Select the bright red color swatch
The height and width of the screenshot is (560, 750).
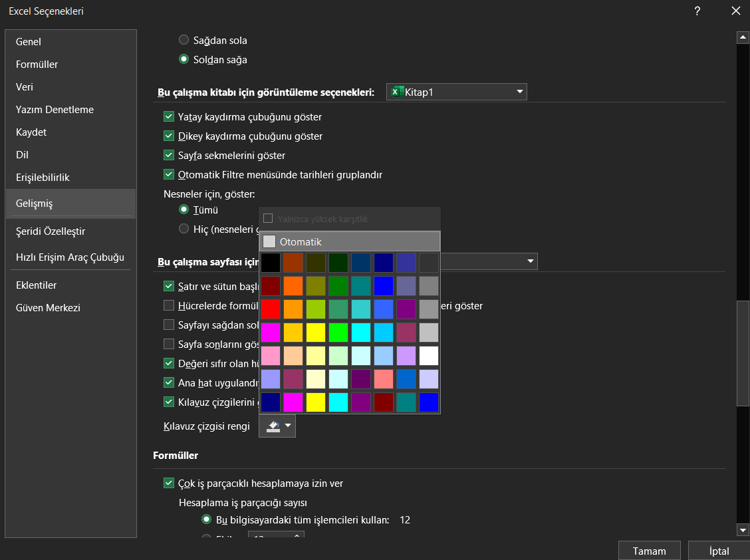click(271, 309)
